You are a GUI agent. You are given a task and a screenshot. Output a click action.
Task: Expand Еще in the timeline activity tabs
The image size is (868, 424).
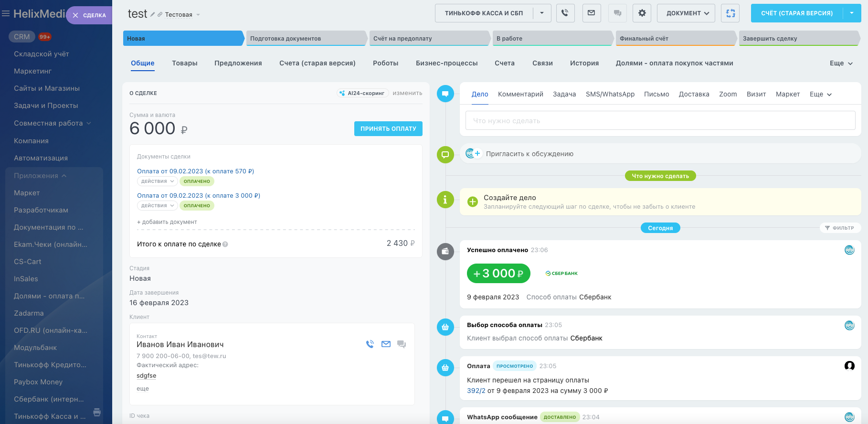click(821, 94)
